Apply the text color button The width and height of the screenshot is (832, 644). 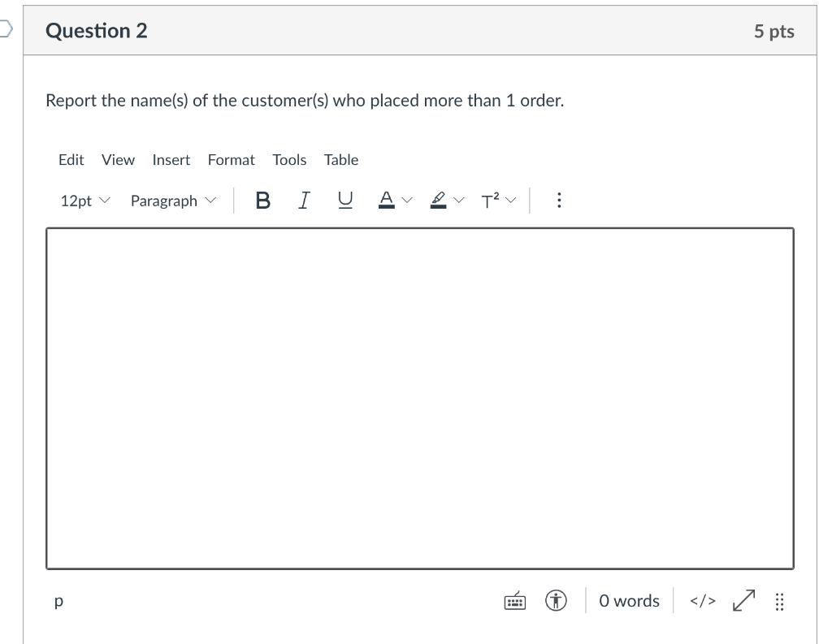click(x=386, y=200)
